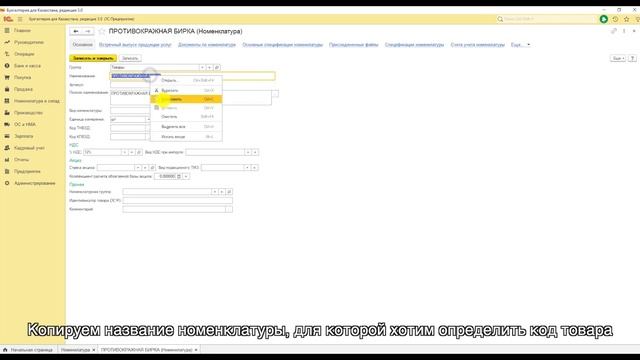Screen dimensions: 640x360
Task: Click the green notification circle icon
Action: coord(604,19)
